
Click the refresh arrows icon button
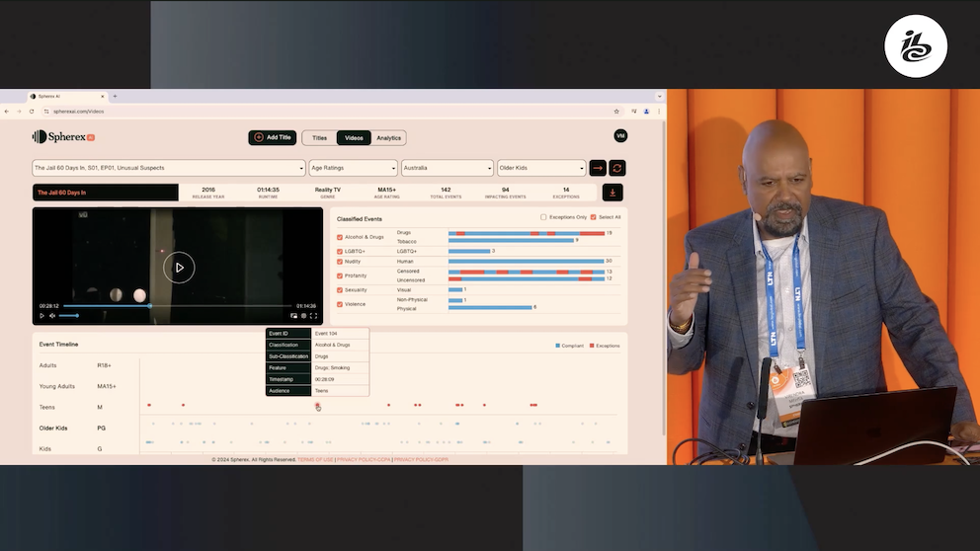pyautogui.click(x=617, y=168)
